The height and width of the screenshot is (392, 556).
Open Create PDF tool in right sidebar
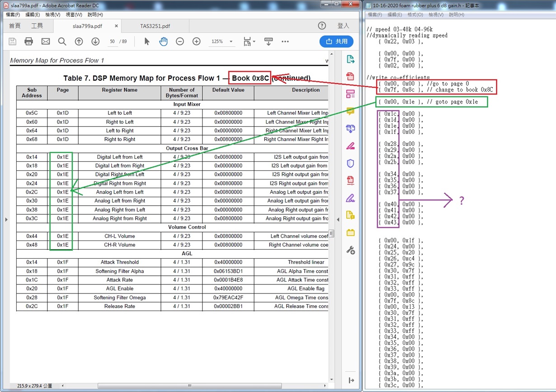tap(350, 76)
